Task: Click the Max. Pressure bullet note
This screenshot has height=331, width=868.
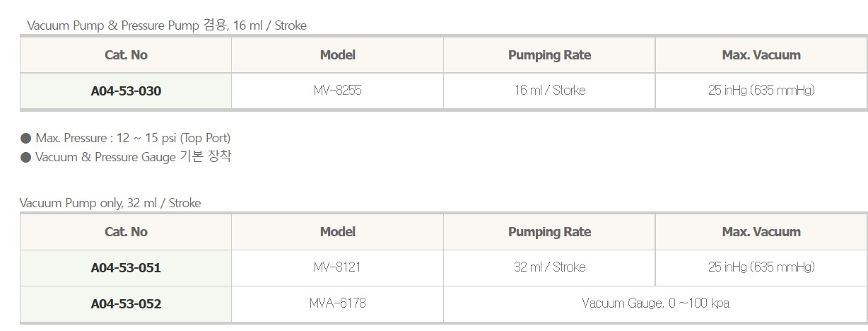Action: pos(126,138)
